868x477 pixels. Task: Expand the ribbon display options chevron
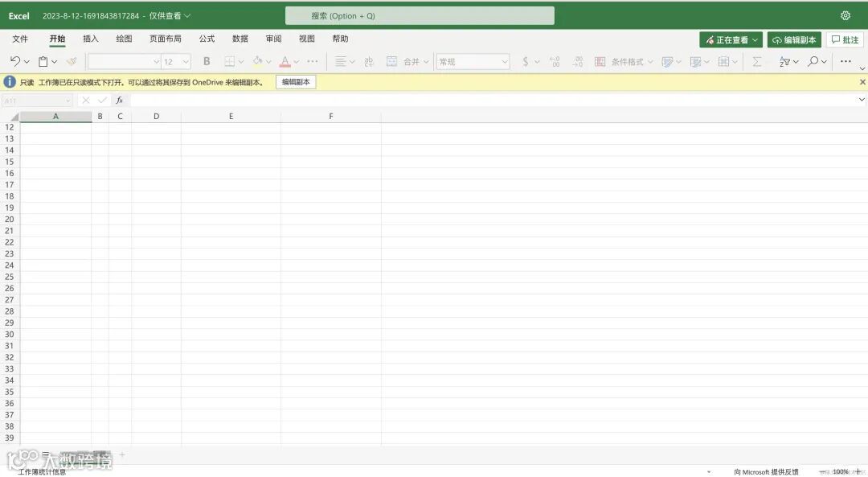pyautogui.click(x=862, y=68)
